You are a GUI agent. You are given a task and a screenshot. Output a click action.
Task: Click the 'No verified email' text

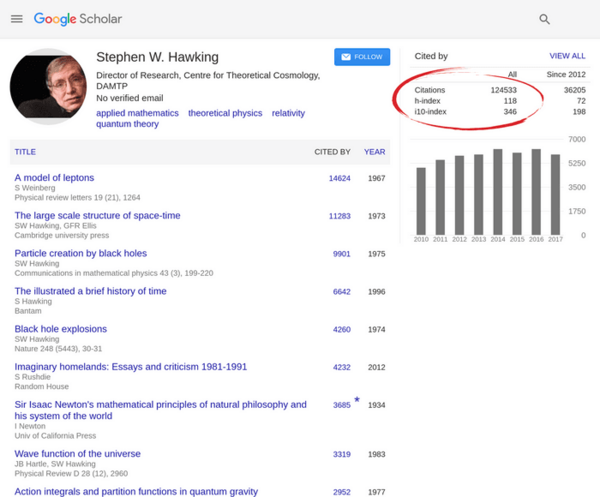[x=130, y=98]
